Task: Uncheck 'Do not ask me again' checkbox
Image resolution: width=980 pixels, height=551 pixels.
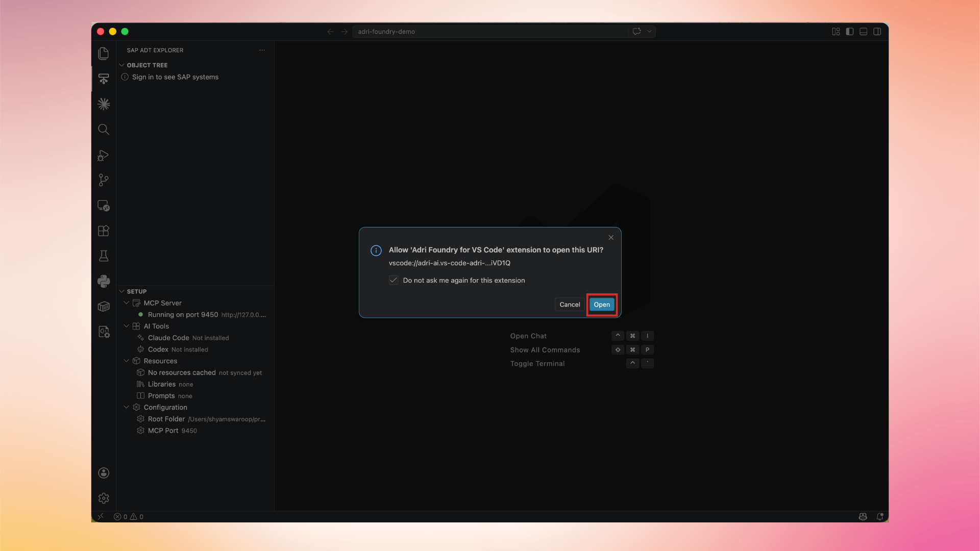Action: [x=394, y=280]
